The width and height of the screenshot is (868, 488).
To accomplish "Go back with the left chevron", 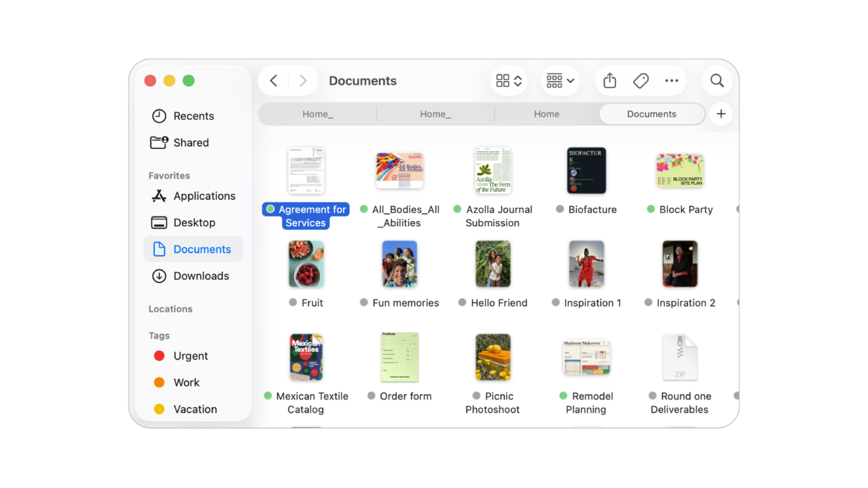I will click(x=274, y=81).
